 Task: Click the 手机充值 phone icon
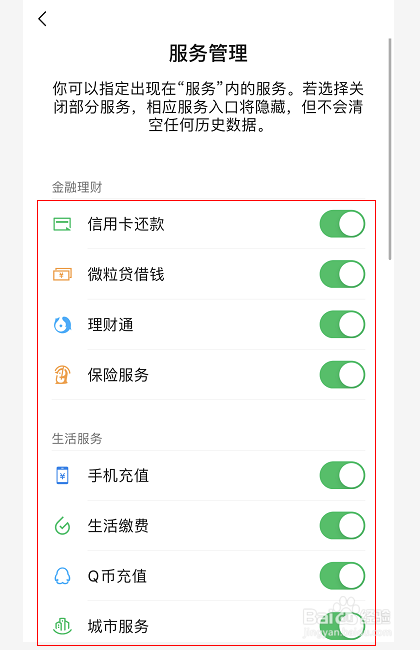click(x=62, y=475)
